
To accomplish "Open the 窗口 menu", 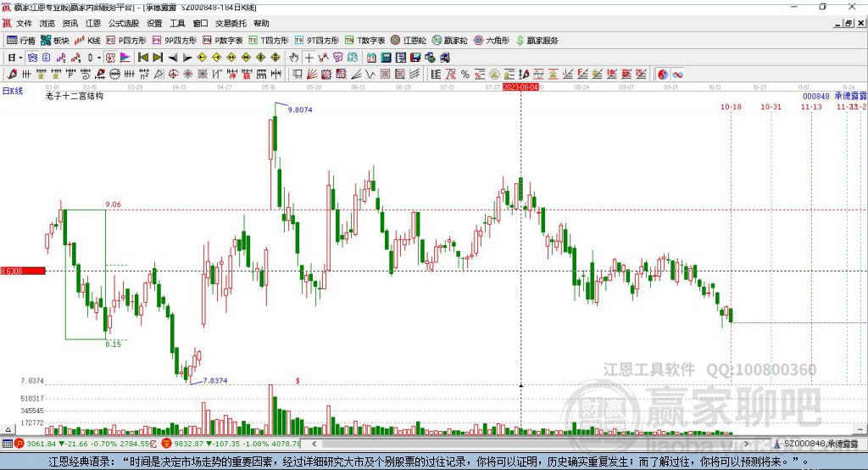I will click(x=200, y=23).
